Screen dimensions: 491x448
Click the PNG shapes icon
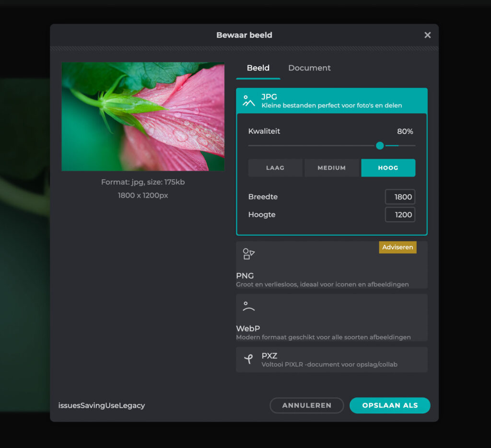(x=248, y=254)
